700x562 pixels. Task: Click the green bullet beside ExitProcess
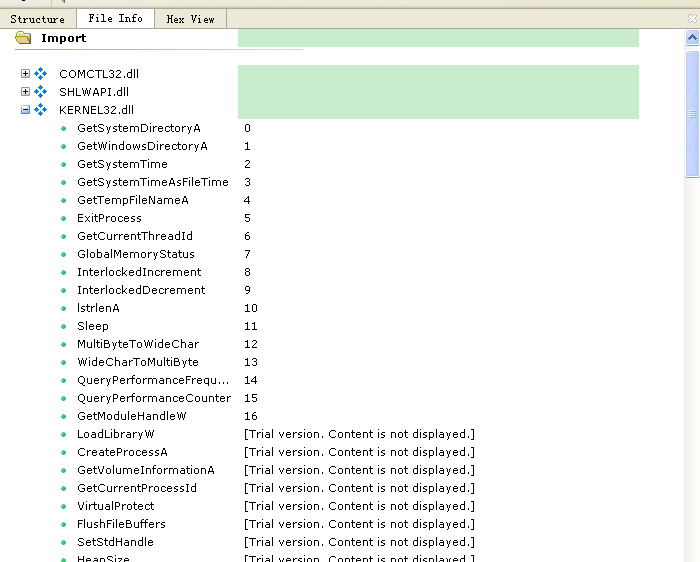coord(63,218)
